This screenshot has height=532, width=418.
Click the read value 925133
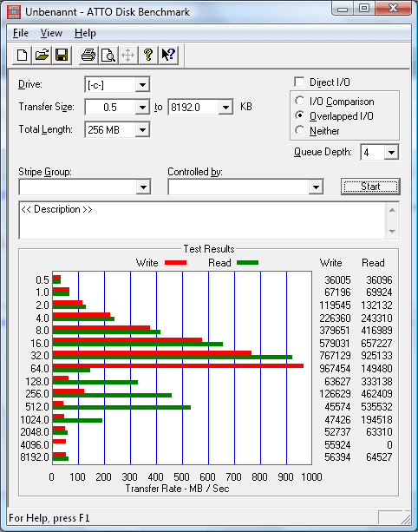(x=376, y=356)
